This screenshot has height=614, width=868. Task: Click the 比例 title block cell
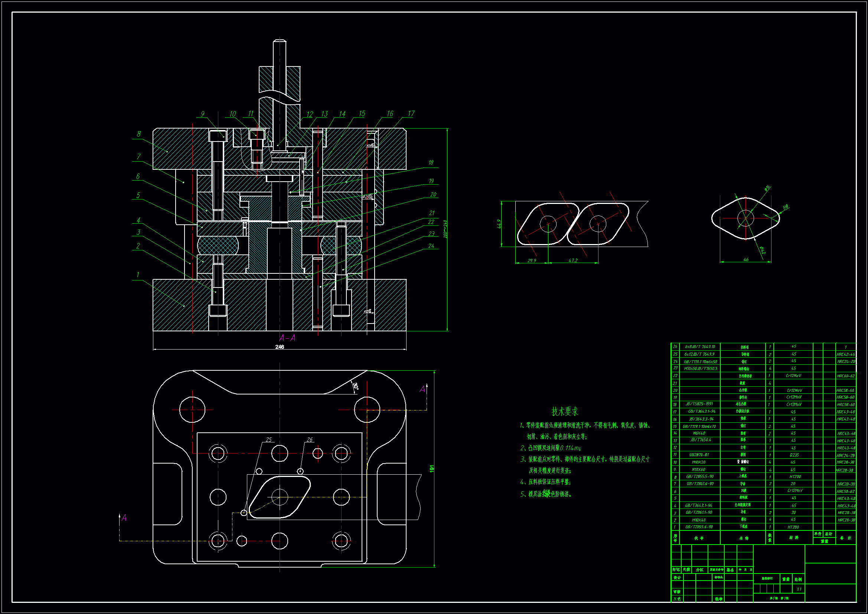(798, 579)
